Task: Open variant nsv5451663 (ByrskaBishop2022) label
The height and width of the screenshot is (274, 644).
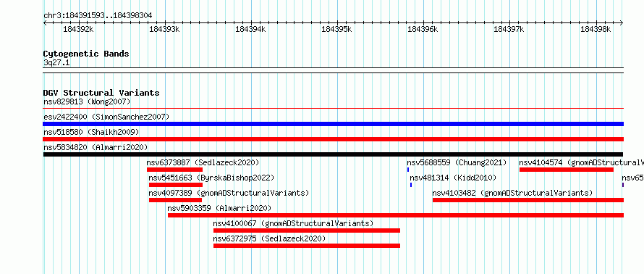Action: (x=211, y=178)
